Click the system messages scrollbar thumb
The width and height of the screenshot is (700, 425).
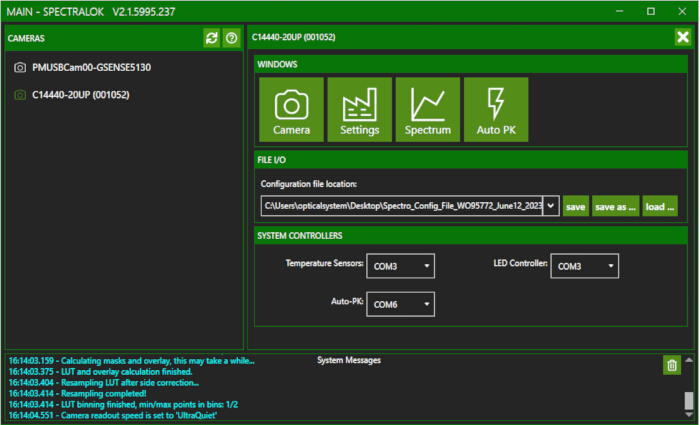pyautogui.click(x=689, y=400)
